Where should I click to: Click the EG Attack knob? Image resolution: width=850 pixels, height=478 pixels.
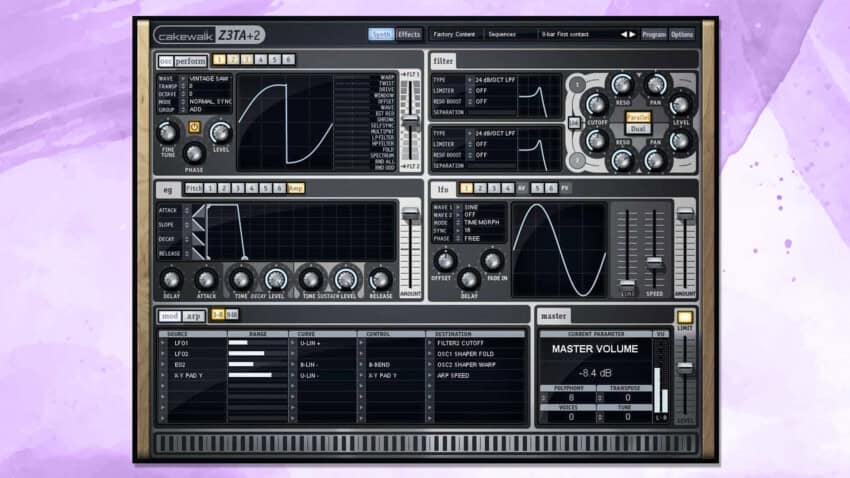206,280
